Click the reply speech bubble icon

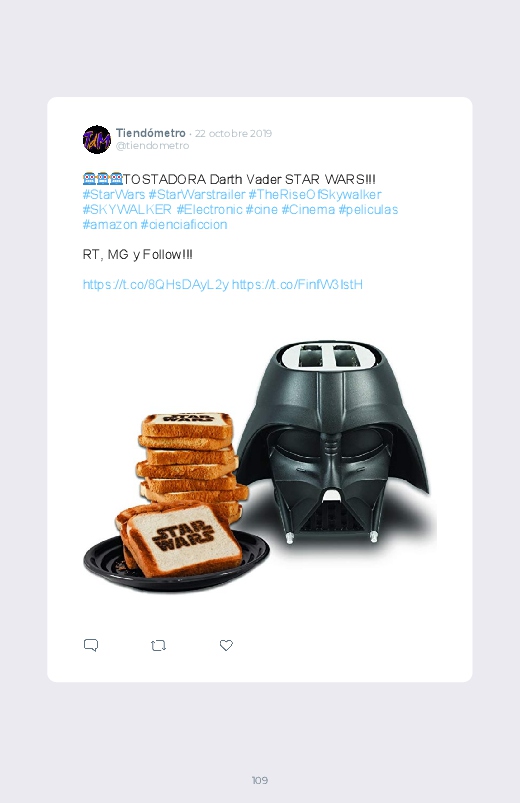pos(91,645)
